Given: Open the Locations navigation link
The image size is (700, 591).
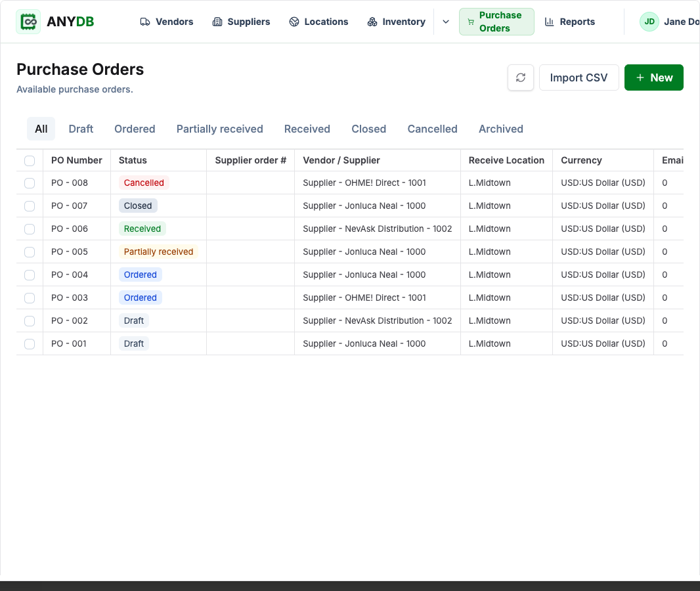Looking at the screenshot, I should (318, 22).
